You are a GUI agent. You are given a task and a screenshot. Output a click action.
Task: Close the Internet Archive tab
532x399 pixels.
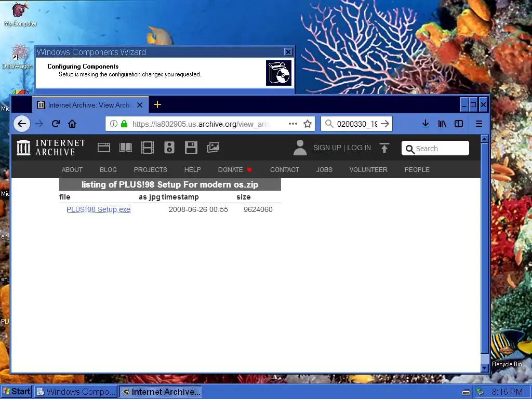tap(140, 105)
